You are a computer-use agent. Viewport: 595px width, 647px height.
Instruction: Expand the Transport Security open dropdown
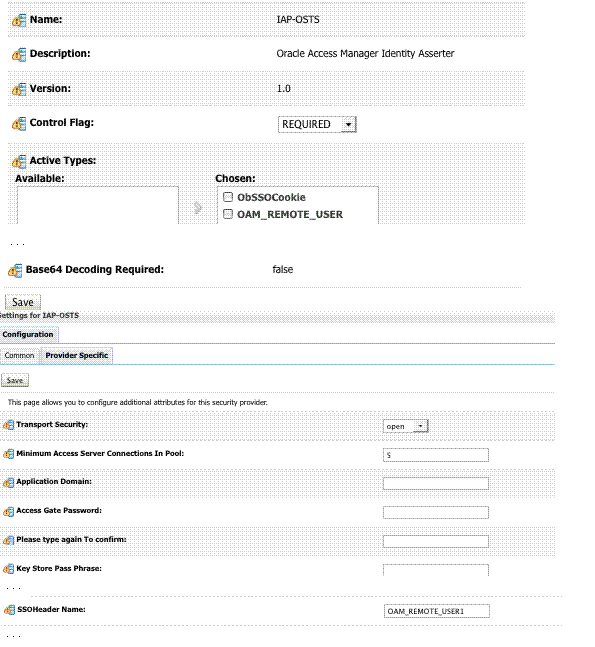click(406, 426)
